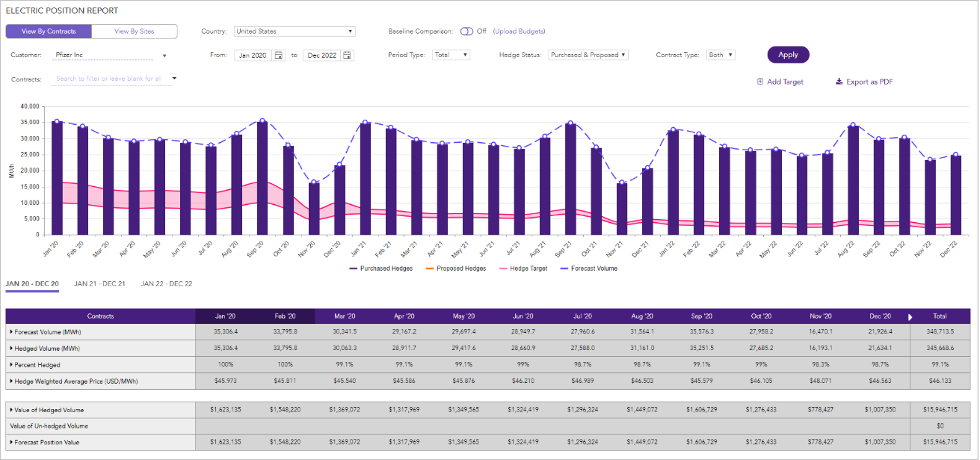Toggle Proposed Hedges legend swatch
Image resolution: width=980 pixels, height=460 pixels.
(x=430, y=268)
